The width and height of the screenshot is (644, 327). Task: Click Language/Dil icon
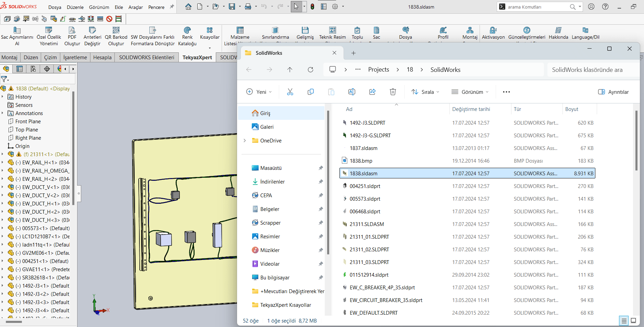(x=585, y=33)
